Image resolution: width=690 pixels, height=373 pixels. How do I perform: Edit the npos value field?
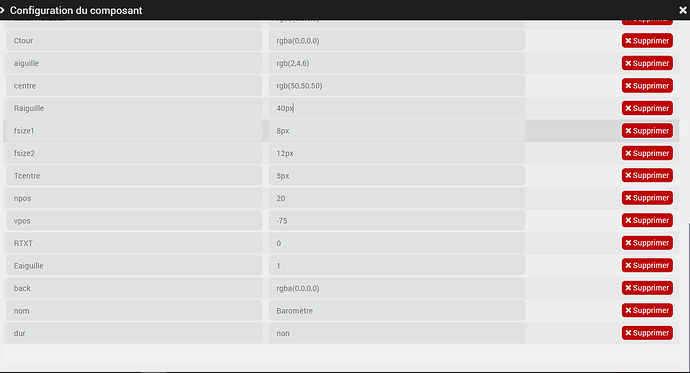click(x=397, y=198)
